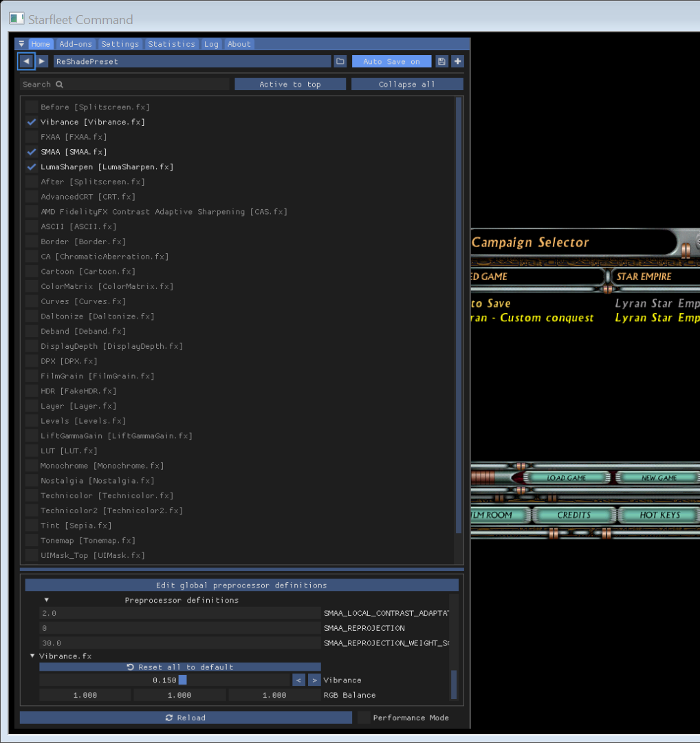Decrease Vibrance value with the < button
The height and width of the screenshot is (743, 700).
coord(298,680)
